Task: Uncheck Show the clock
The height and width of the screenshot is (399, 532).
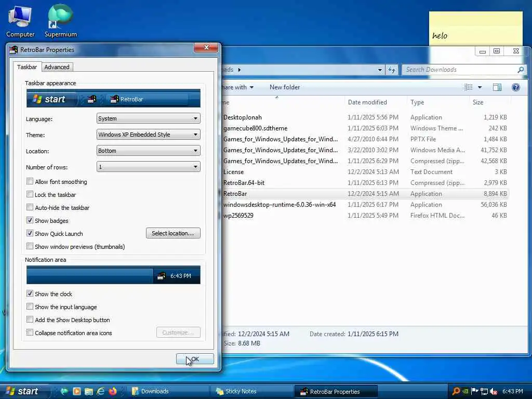Action: (30, 294)
